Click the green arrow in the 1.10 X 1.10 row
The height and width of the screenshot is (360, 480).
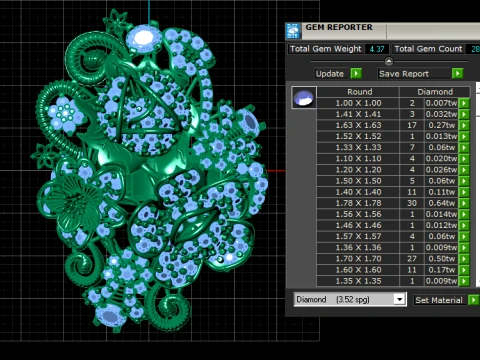(x=464, y=158)
